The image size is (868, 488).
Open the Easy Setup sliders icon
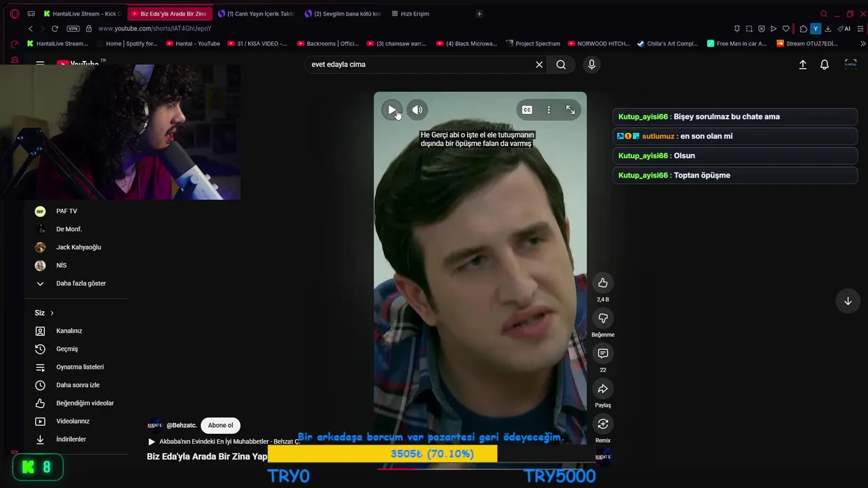click(861, 28)
